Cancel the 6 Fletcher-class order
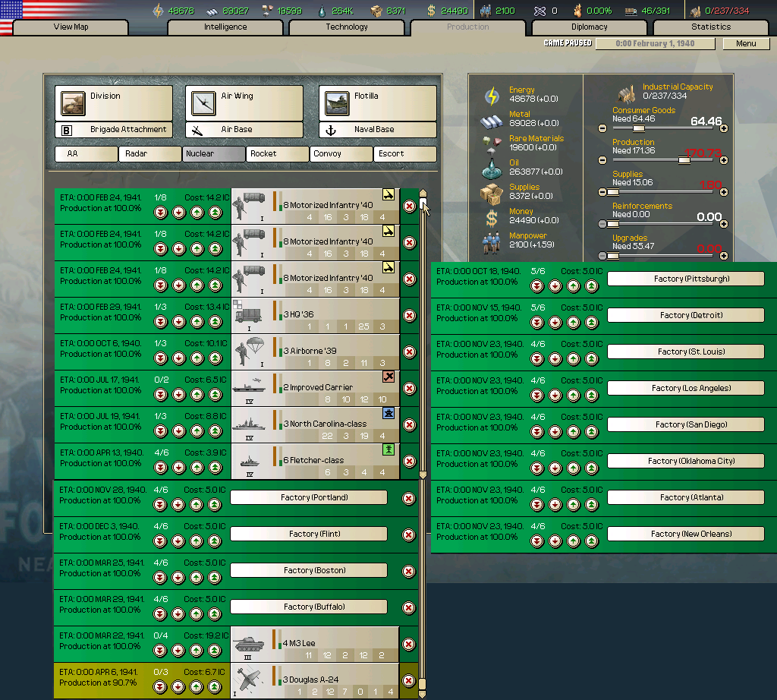The image size is (777, 700). tap(409, 462)
